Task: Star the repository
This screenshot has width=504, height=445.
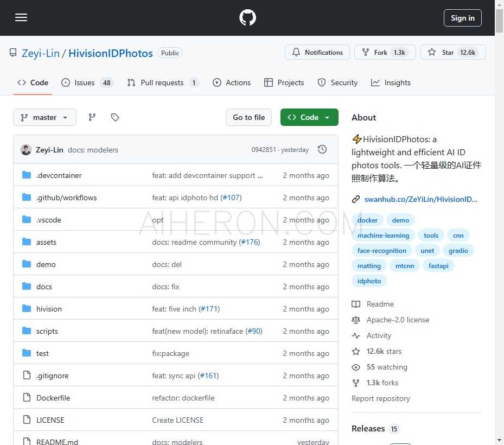Action: pyautogui.click(x=453, y=53)
